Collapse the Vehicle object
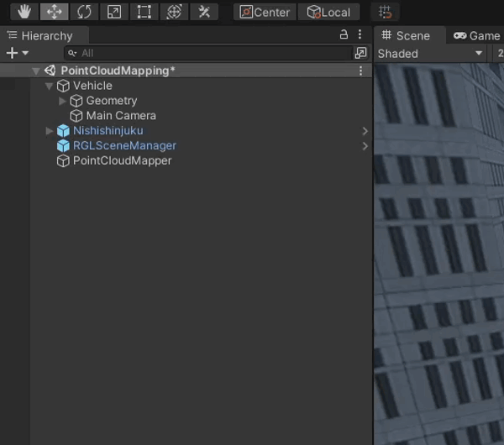The height and width of the screenshot is (445, 504). click(50, 86)
